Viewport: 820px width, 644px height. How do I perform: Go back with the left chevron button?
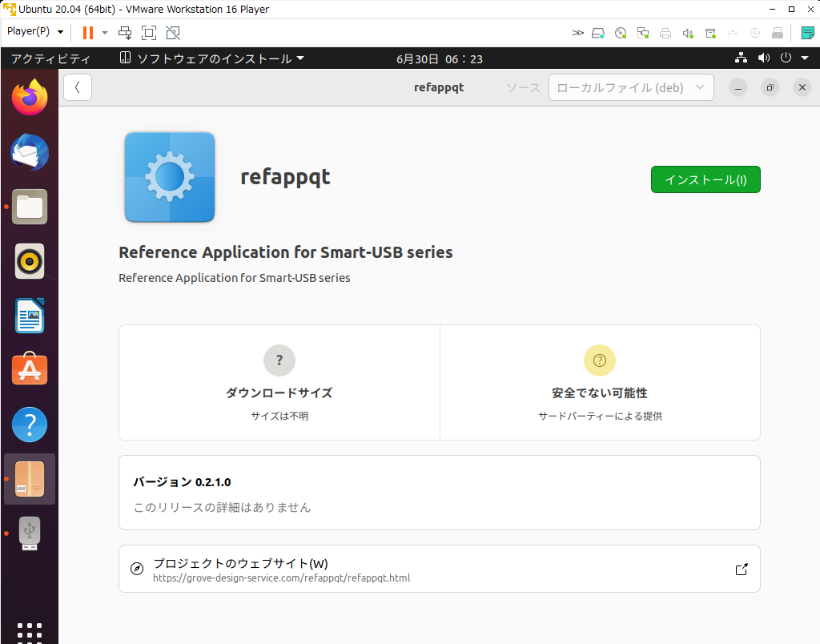(78, 87)
